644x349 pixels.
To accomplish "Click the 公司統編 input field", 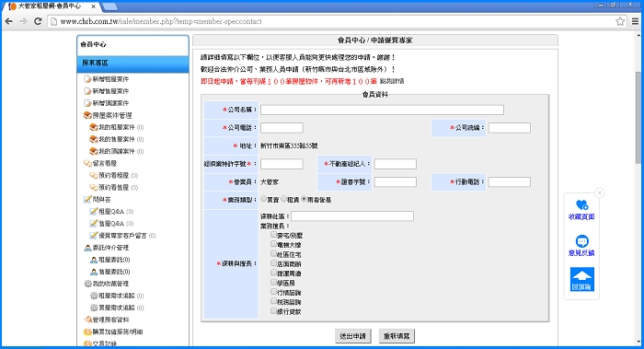I will pos(510,128).
